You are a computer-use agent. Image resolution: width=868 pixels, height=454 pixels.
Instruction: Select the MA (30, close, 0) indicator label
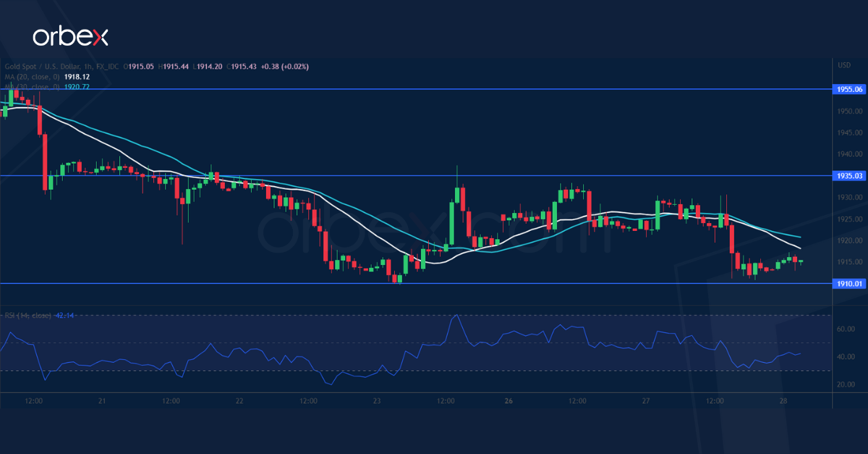(36, 87)
